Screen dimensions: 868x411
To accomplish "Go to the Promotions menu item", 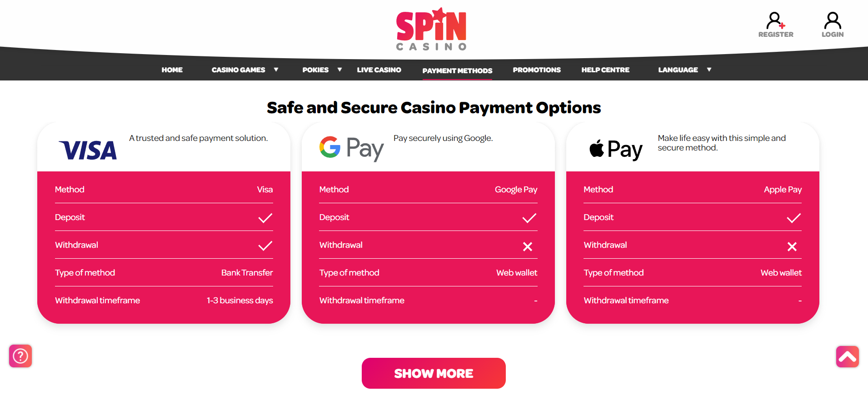I will [537, 70].
